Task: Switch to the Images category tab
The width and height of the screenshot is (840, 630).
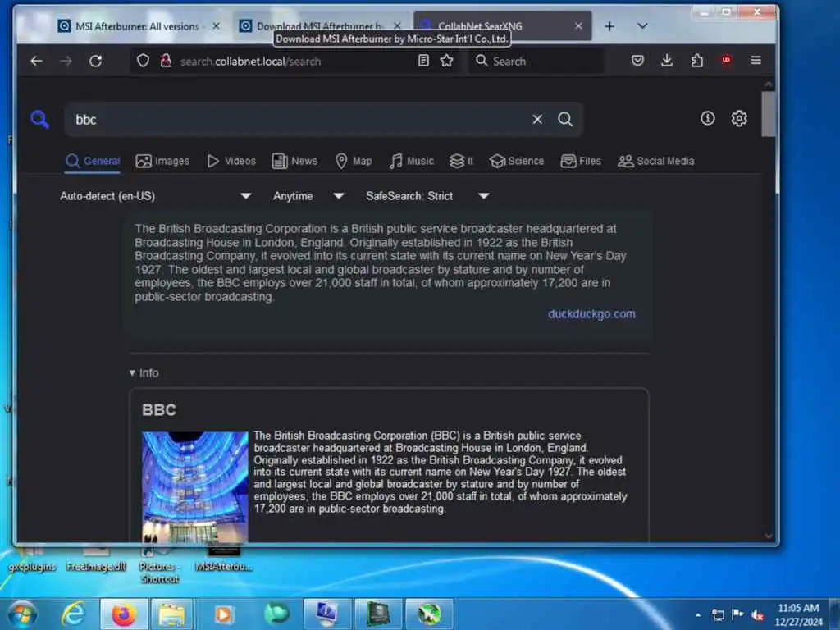Action: pos(163,162)
